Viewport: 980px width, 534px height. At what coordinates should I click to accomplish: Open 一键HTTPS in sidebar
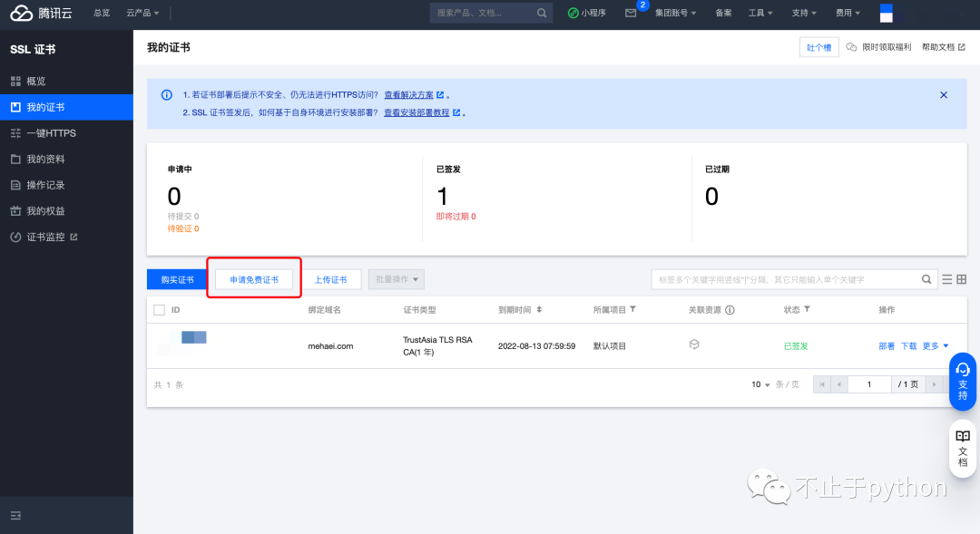pyautogui.click(x=51, y=133)
